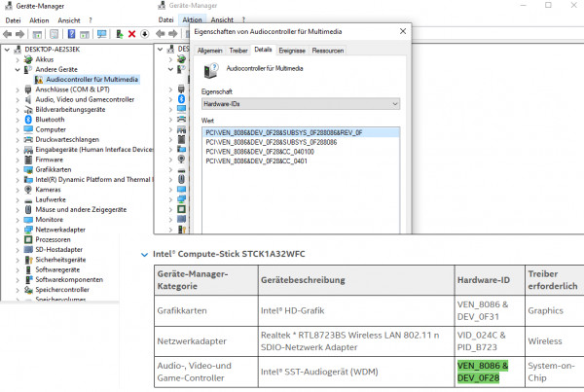Click the Back arrow in the Geräte-Manager toolbar beside the Forward arrow
This screenshot has height=392, width=584.
[7, 34]
